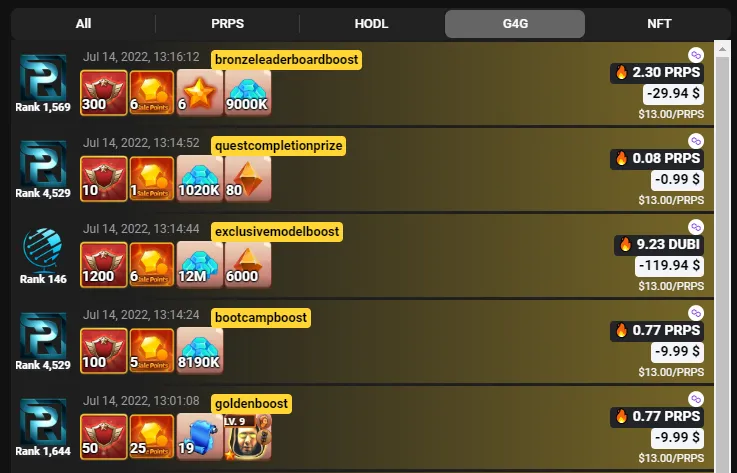
Task: Click the -119.94 $ price badge
Action: click(669, 266)
